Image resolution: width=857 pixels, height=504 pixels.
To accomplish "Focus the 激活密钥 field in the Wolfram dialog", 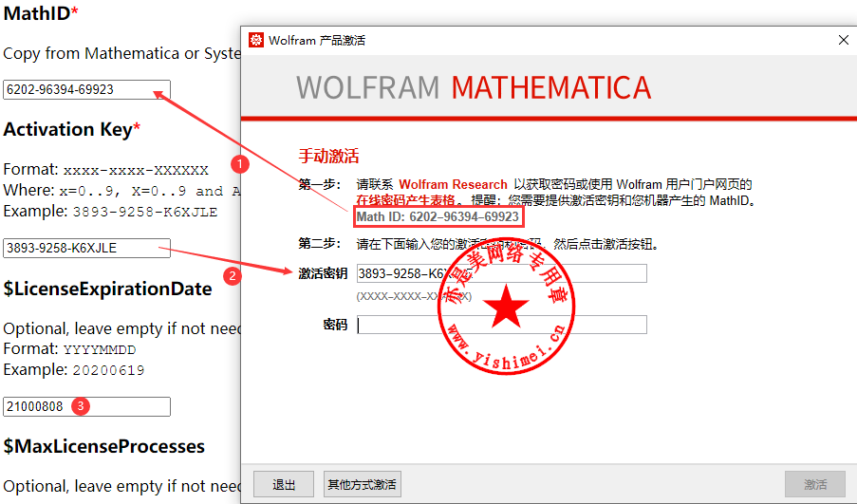I will point(501,273).
